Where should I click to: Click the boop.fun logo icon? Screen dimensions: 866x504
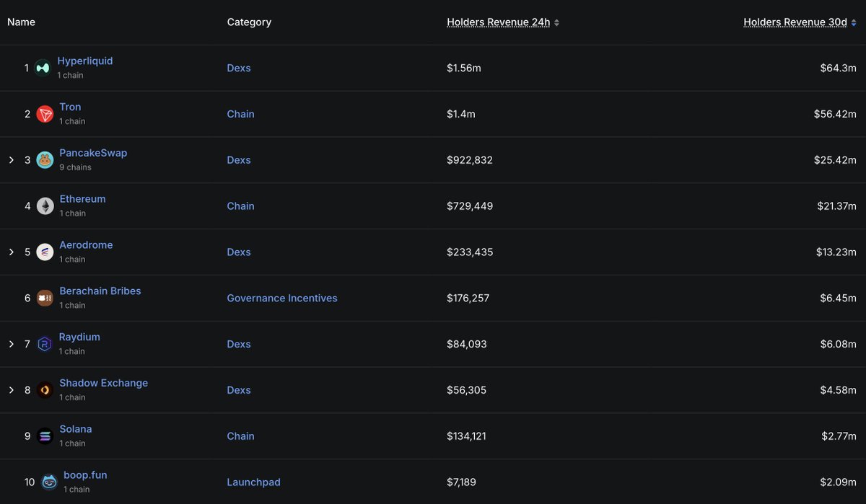coord(49,482)
